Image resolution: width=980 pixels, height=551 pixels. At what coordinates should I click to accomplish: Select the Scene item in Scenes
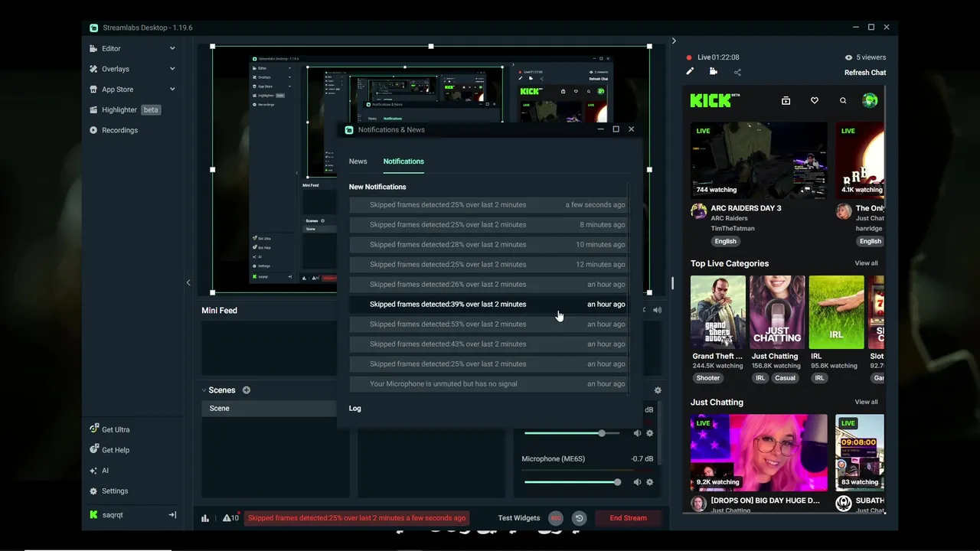269,408
